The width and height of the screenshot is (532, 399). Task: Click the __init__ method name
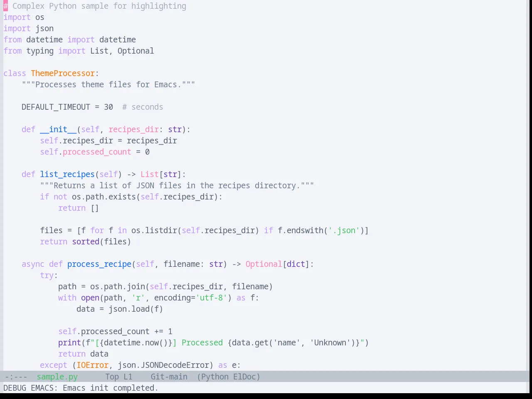58,129
